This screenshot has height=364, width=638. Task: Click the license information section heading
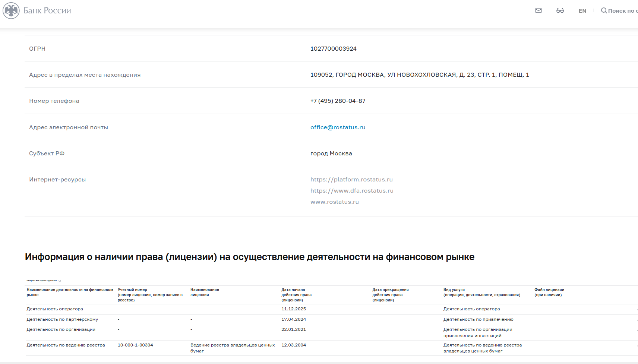(250, 257)
